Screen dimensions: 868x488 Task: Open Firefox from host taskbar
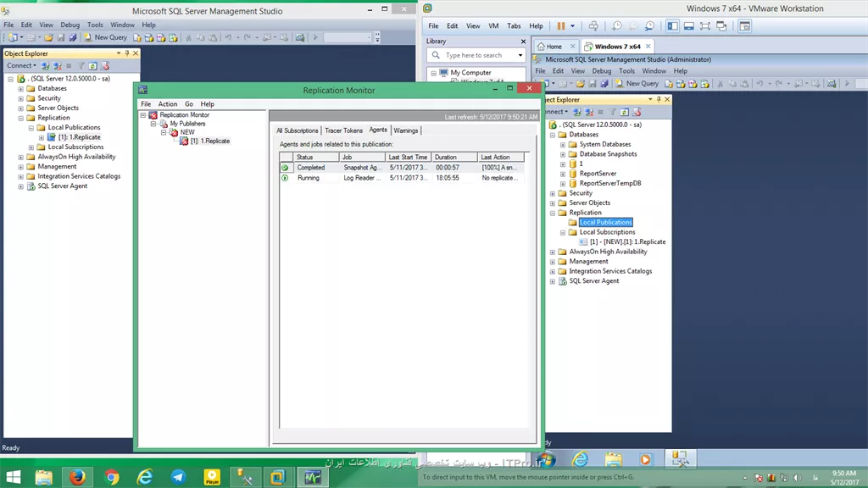click(77, 477)
